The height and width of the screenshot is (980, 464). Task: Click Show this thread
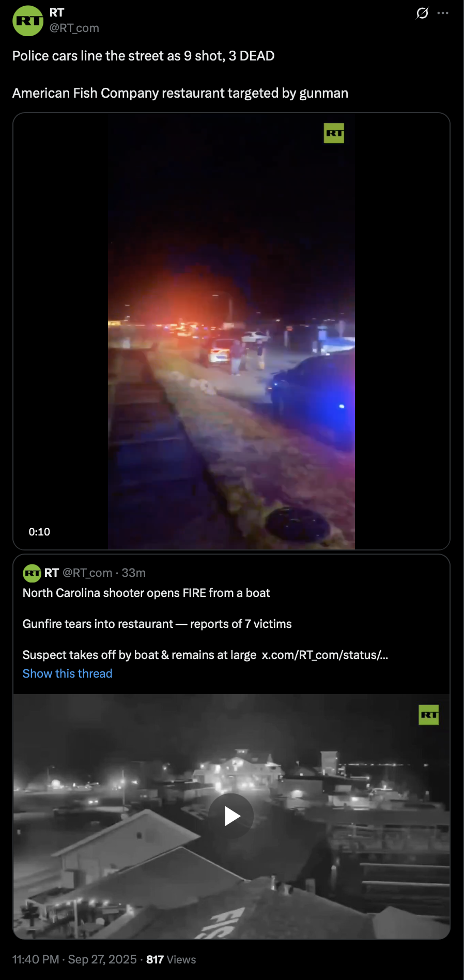tap(67, 673)
